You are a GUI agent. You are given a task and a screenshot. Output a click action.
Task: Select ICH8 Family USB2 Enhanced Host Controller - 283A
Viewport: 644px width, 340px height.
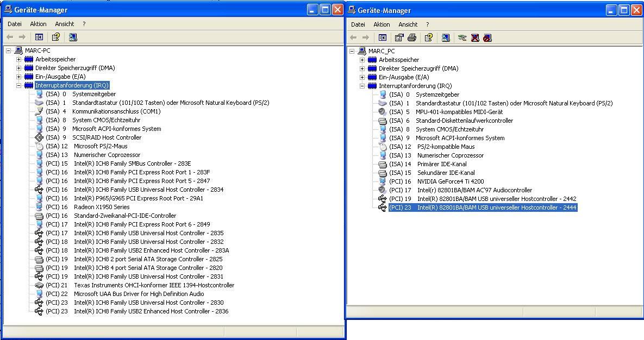click(x=137, y=250)
